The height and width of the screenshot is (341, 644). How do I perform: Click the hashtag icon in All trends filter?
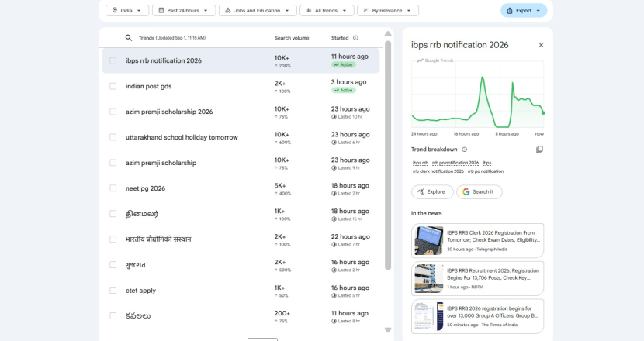click(x=309, y=10)
